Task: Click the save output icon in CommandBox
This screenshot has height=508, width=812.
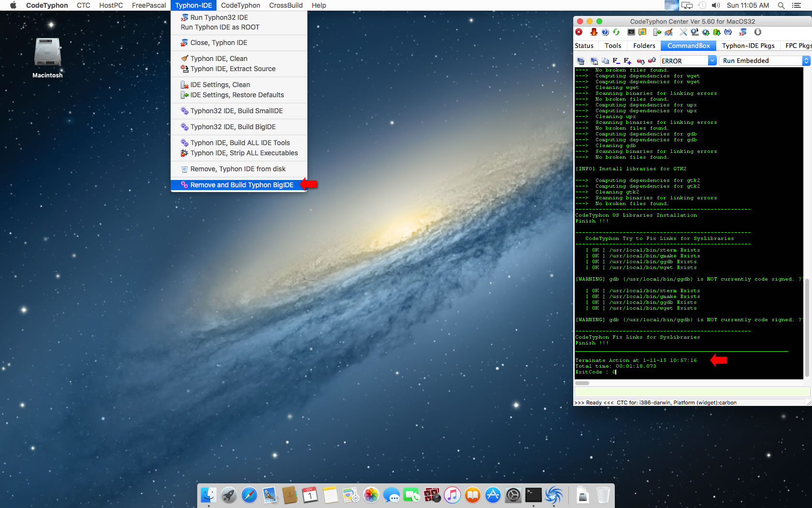Action: tap(594, 61)
